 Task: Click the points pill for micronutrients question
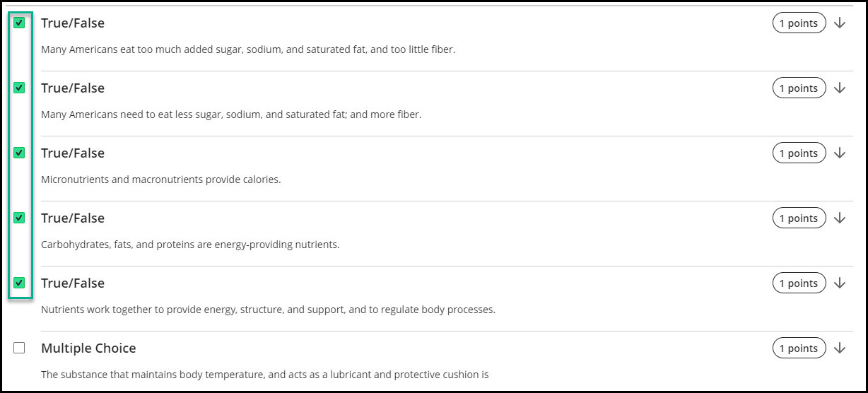(799, 153)
